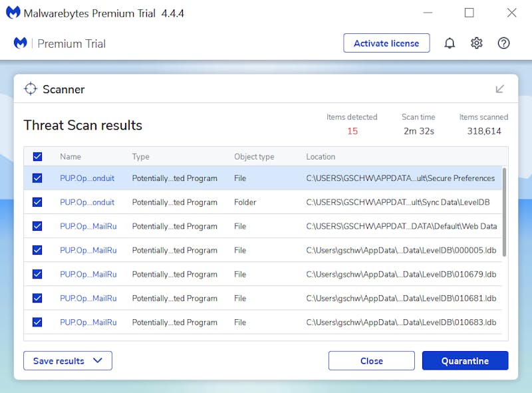532x393 pixels.
Task: Select the LevelDB\010681.ldb location path
Action: click(401, 299)
